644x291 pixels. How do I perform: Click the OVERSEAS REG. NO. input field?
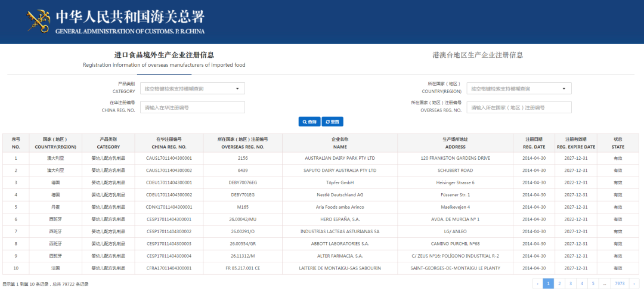point(519,107)
